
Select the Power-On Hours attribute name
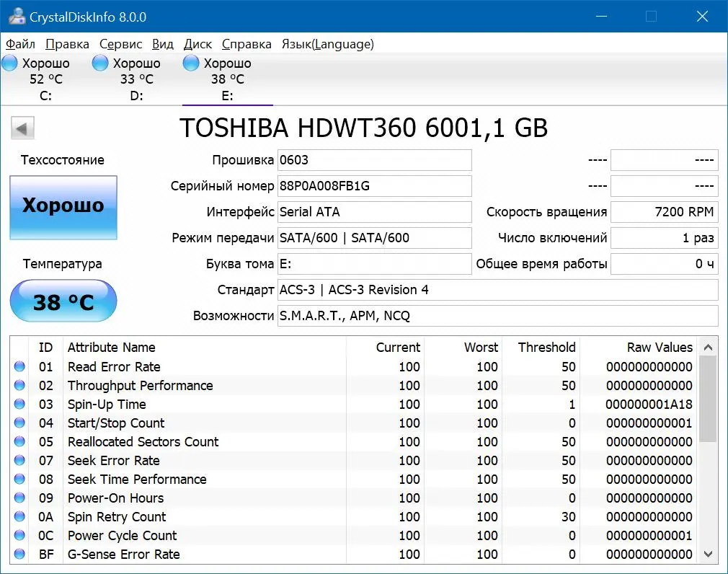pyautogui.click(x=115, y=498)
